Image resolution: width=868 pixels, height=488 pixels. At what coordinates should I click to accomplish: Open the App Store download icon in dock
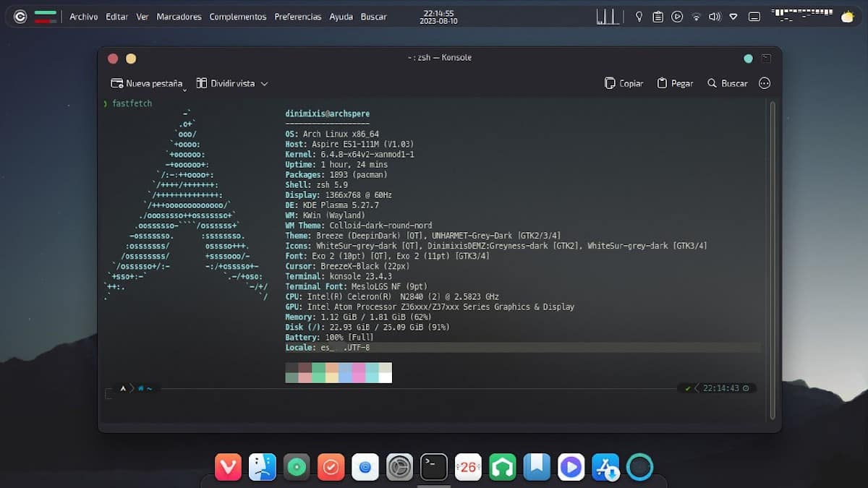605,468
